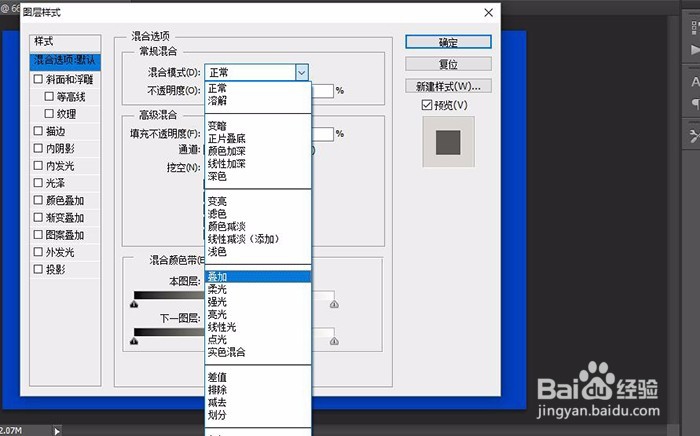
Task: Choose 线性光 blend mode
Action: pyautogui.click(x=258, y=327)
